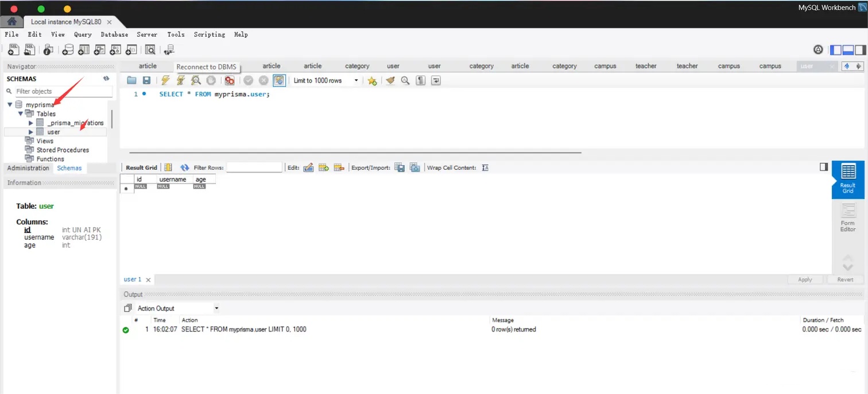Click the Save script floppy disk icon
The image size is (868, 394).
[x=146, y=81]
